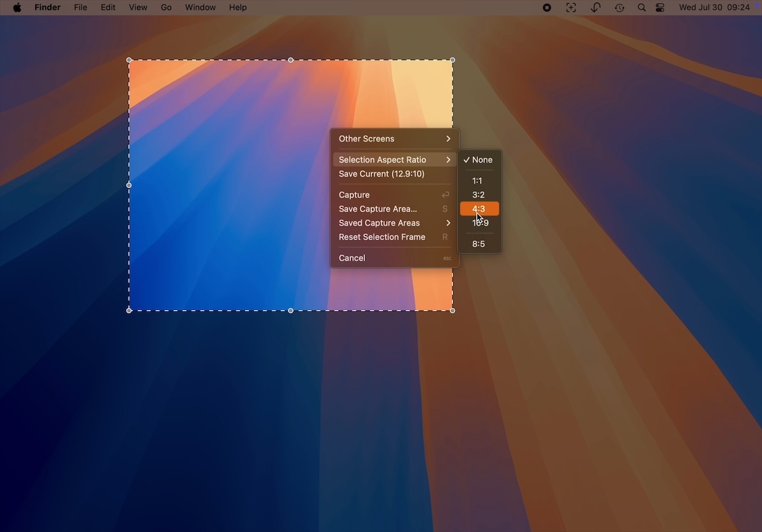Click Cancel in the context menu
Viewport: 762px width, 532px height.
(352, 258)
